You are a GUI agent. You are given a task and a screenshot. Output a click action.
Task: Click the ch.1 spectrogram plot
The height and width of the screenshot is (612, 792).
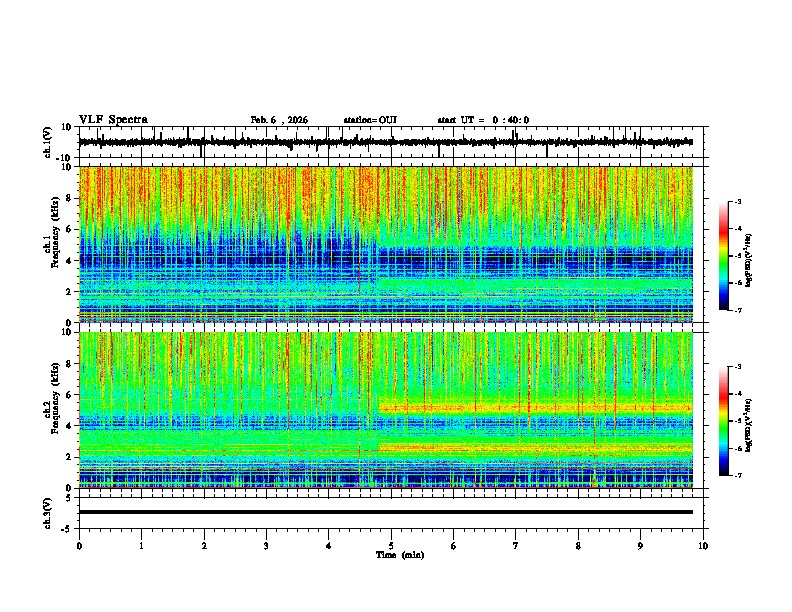(386, 244)
